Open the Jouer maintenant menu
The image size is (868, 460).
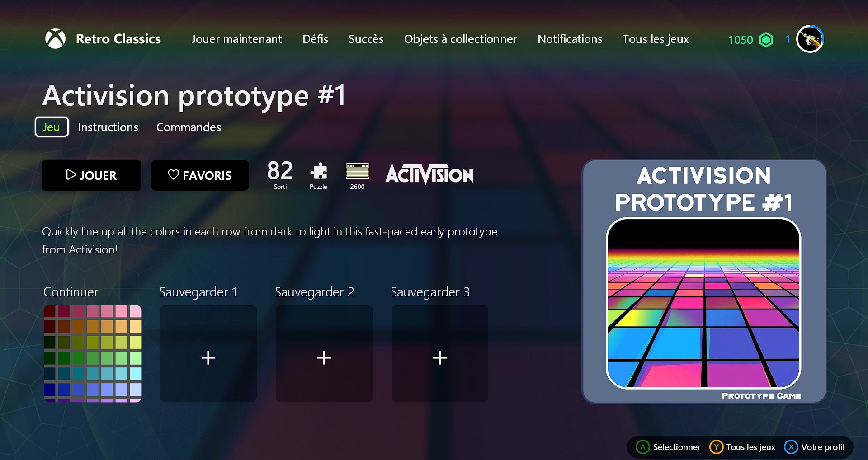coord(236,39)
